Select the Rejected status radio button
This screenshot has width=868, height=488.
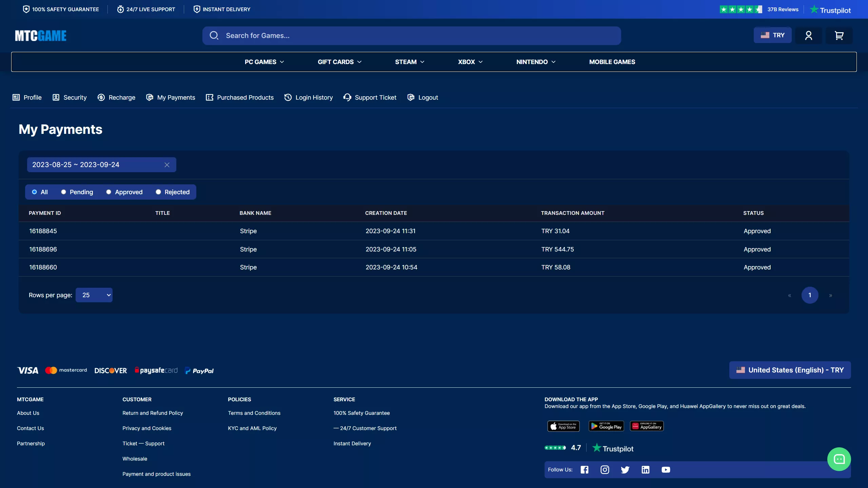(x=158, y=192)
